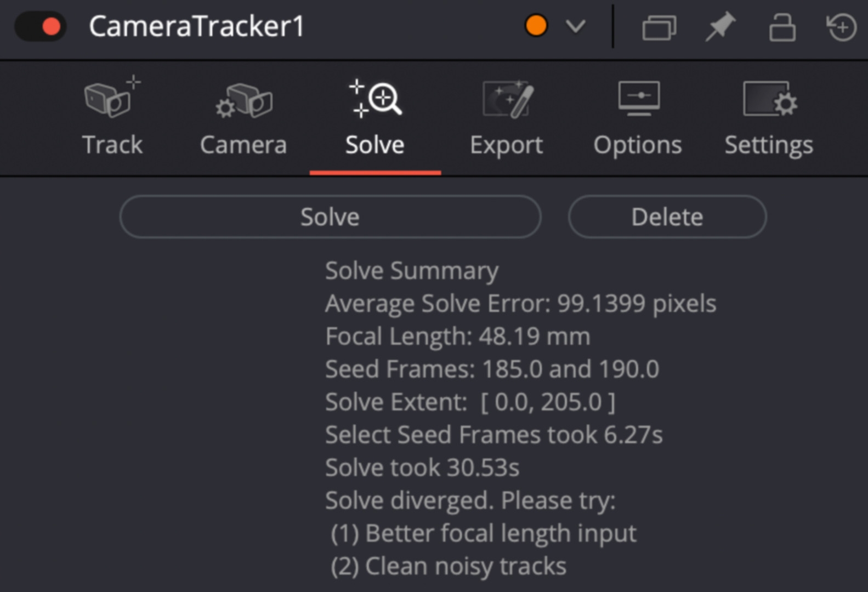Viewport: 868px width, 592px height.
Task: Select the Options tab
Action: [638, 144]
